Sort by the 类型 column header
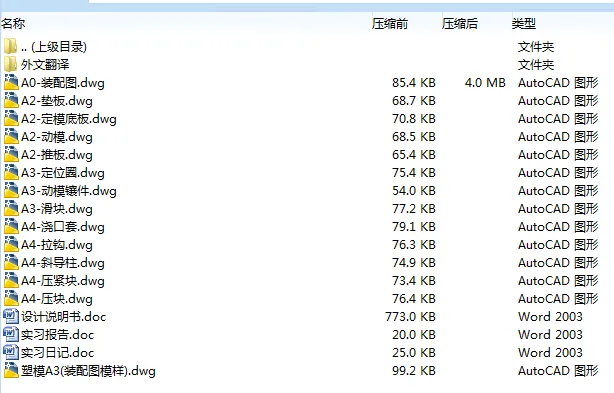 [524, 24]
